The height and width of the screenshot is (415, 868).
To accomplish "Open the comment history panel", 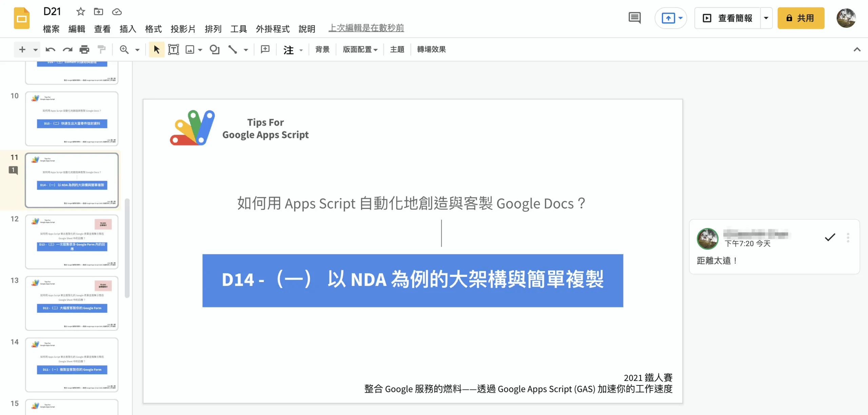I will click(x=634, y=18).
